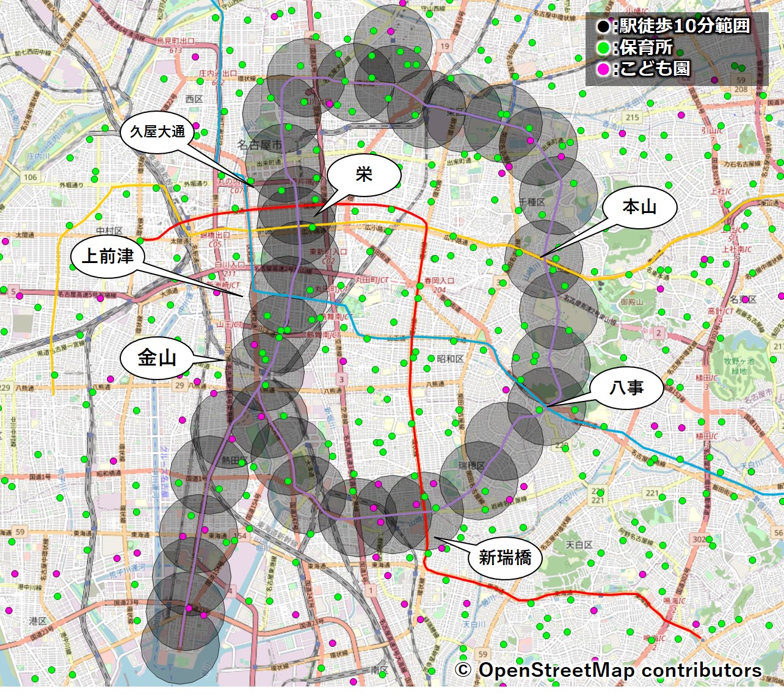Click the 八事 station callout bubble
This screenshot has width=784, height=700.
tap(626, 388)
